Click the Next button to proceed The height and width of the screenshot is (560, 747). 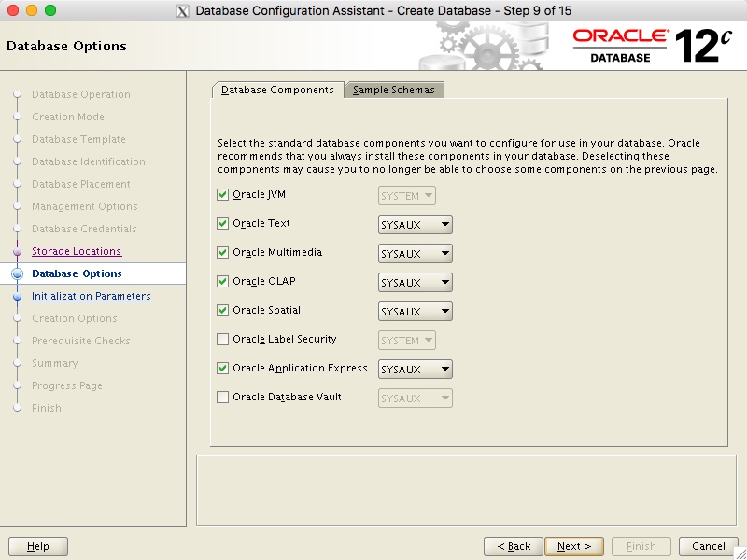click(574, 546)
